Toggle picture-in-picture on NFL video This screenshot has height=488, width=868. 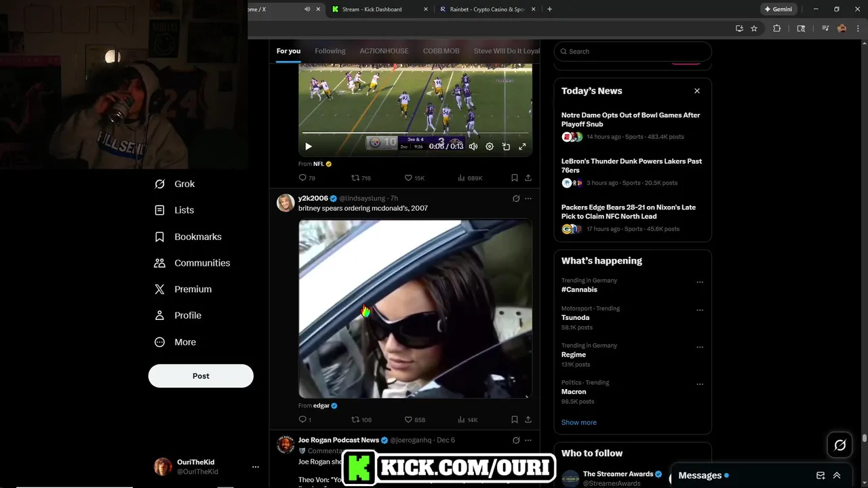tap(506, 146)
